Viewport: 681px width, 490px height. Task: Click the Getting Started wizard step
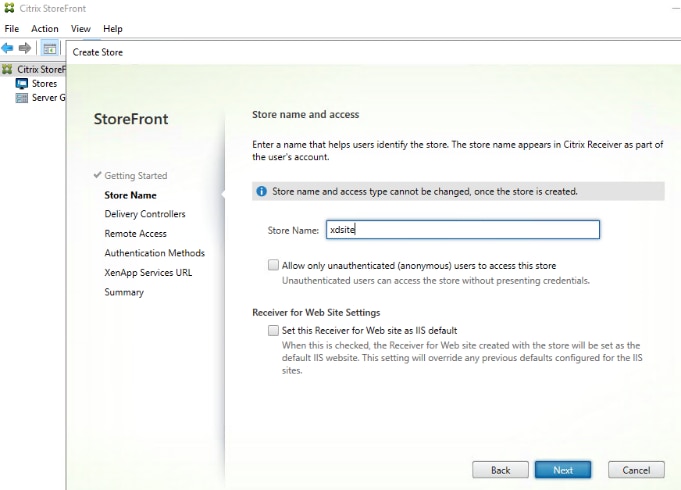136,175
